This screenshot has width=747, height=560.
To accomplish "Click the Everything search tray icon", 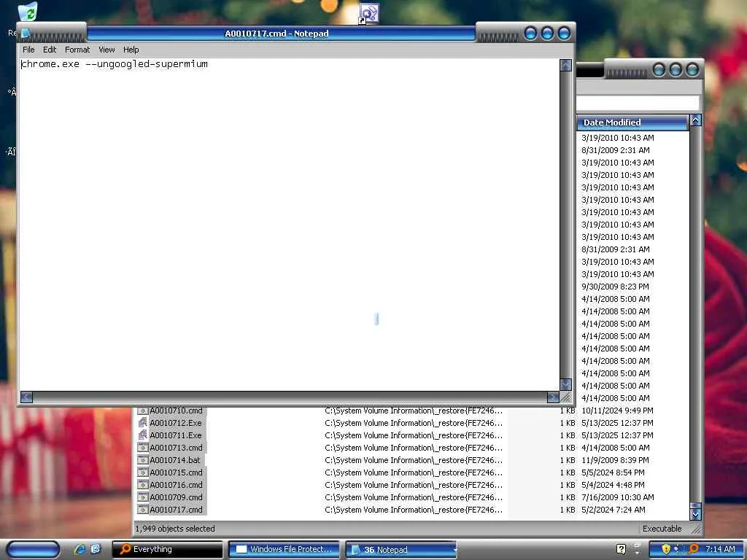I will tap(694, 548).
